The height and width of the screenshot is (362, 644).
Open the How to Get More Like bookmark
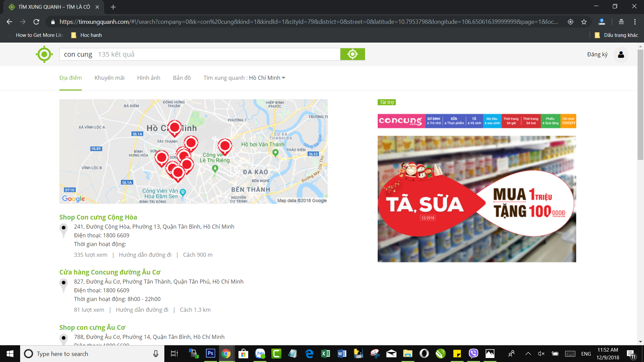[35, 35]
